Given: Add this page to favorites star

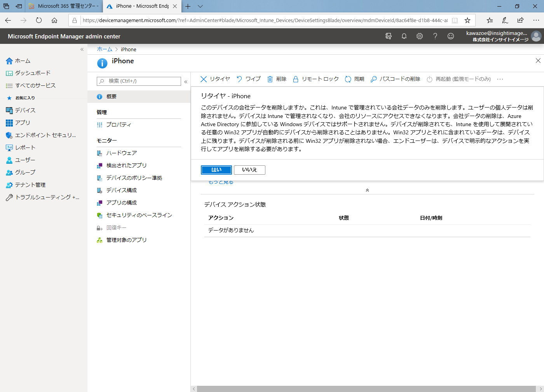Looking at the screenshot, I should 467,21.
